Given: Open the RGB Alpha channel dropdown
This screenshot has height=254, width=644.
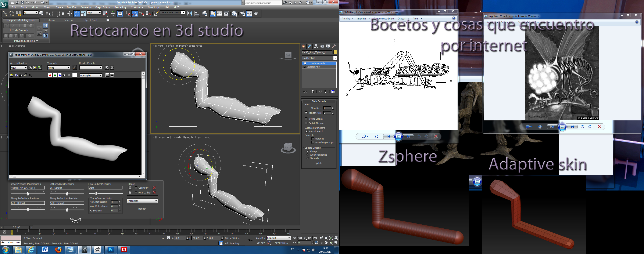Looking at the screenshot, I should coord(91,75).
